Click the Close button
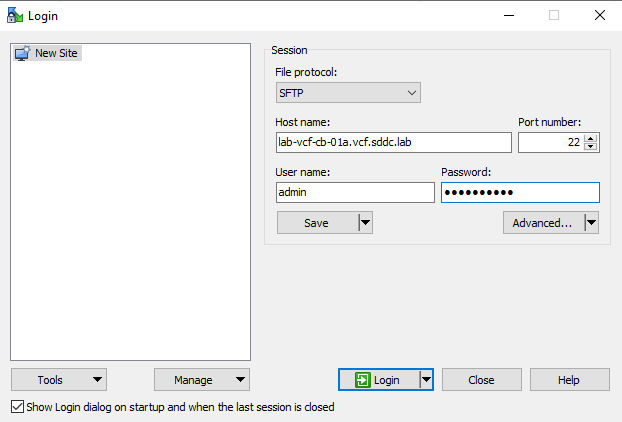622x422 pixels. click(x=482, y=380)
